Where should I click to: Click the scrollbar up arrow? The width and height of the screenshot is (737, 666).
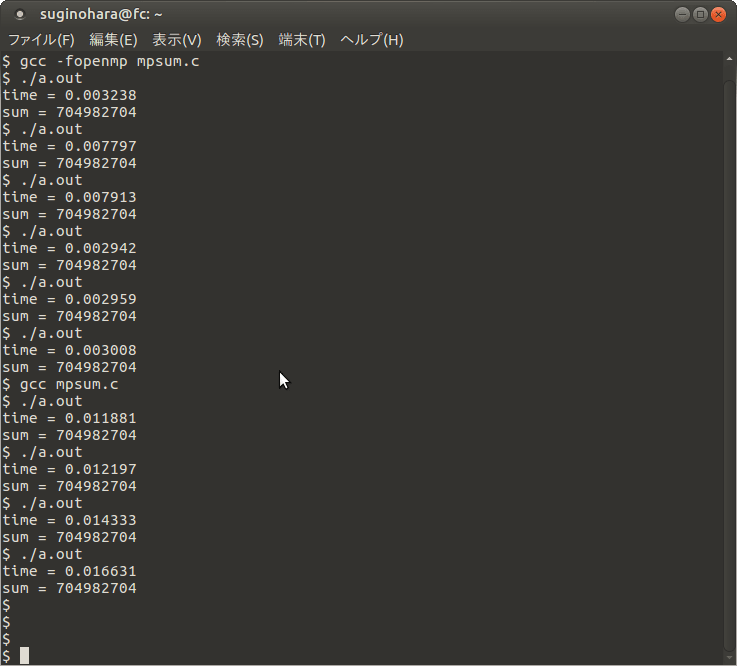(729, 59)
